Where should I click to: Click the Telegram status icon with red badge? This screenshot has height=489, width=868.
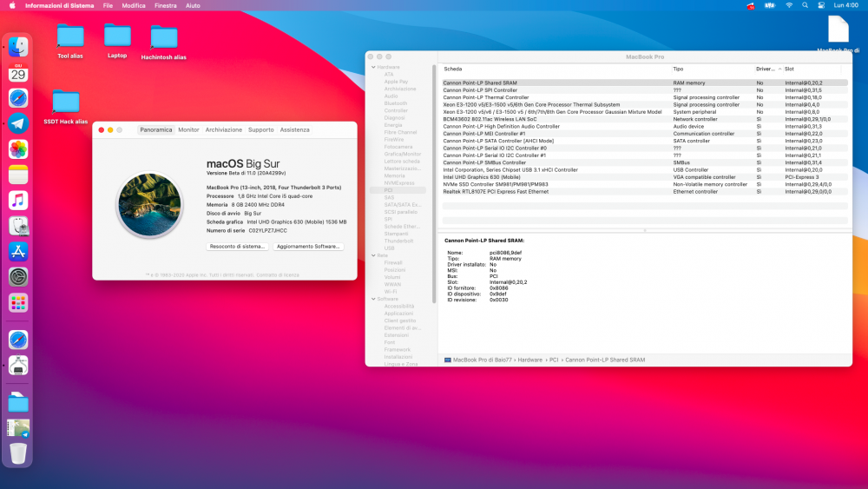click(751, 5)
